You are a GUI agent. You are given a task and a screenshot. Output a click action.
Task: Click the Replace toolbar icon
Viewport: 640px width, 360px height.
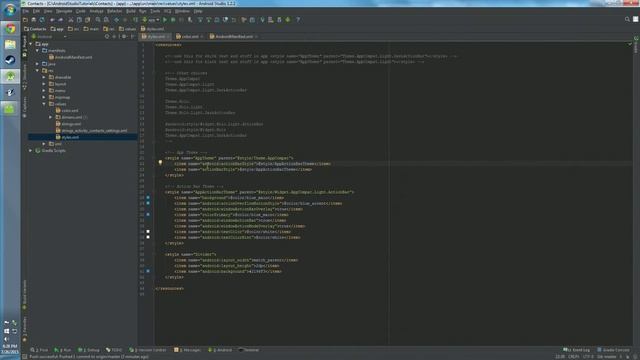pos(106,20)
